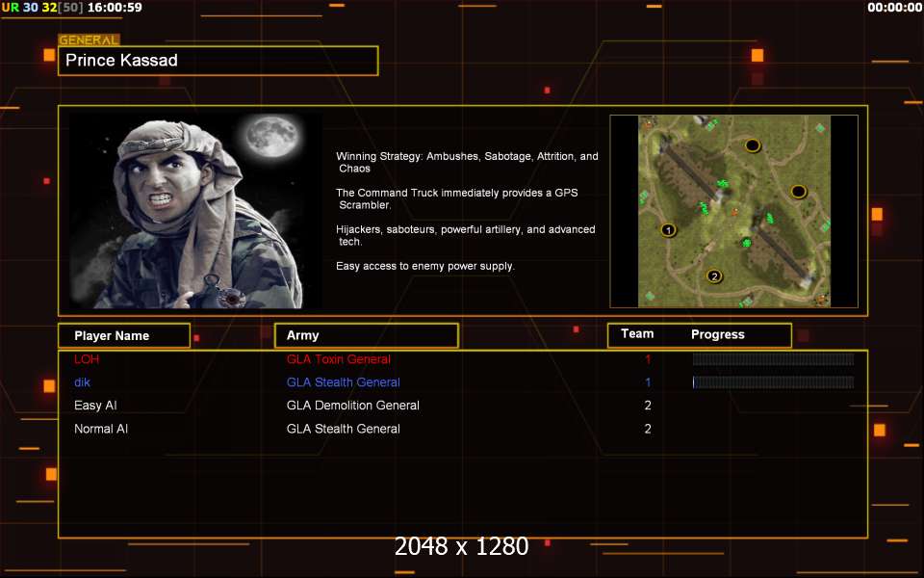
Task: Select the unnumbered start marker nearest the map's top
Action: tap(753, 145)
